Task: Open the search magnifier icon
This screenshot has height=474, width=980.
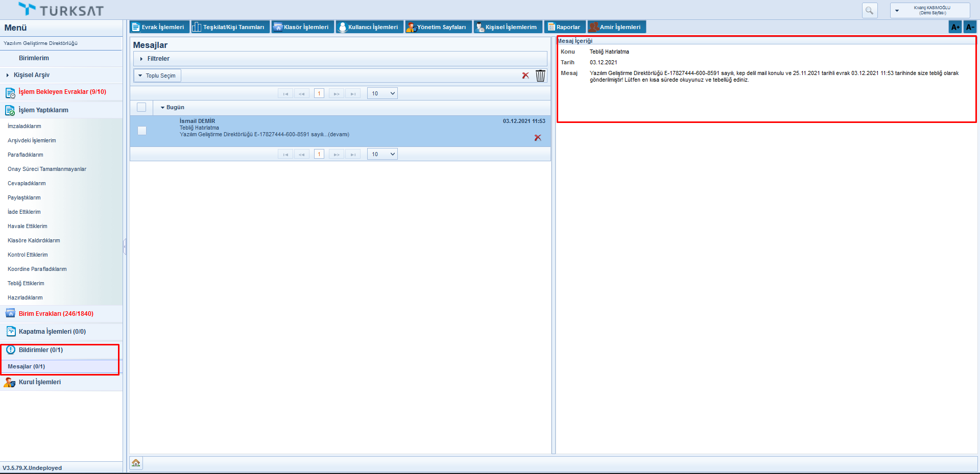Action: click(x=869, y=10)
